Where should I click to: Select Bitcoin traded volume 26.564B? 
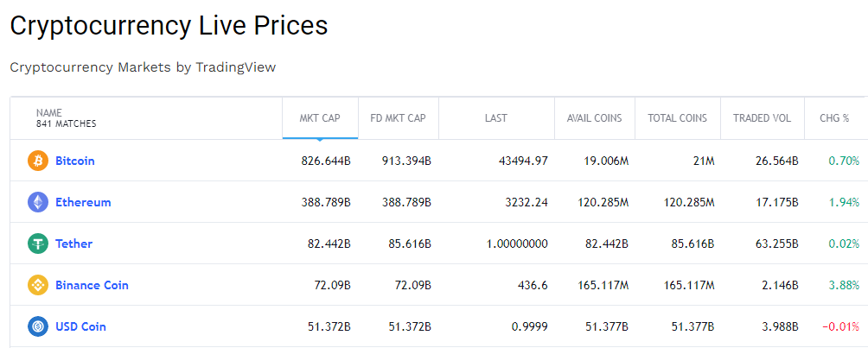(777, 161)
